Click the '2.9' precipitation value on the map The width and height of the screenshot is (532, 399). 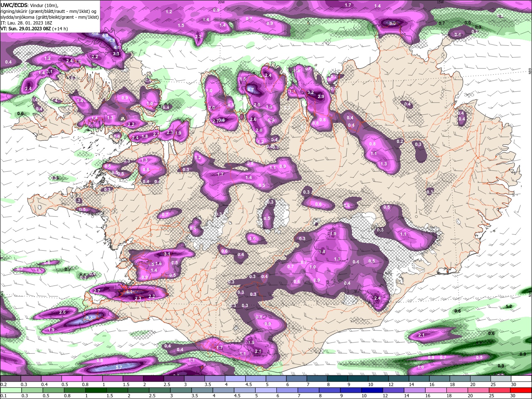point(321,96)
